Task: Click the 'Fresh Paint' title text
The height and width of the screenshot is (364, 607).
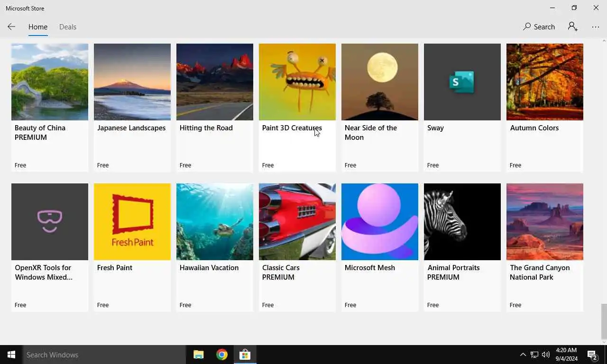Action: click(115, 268)
